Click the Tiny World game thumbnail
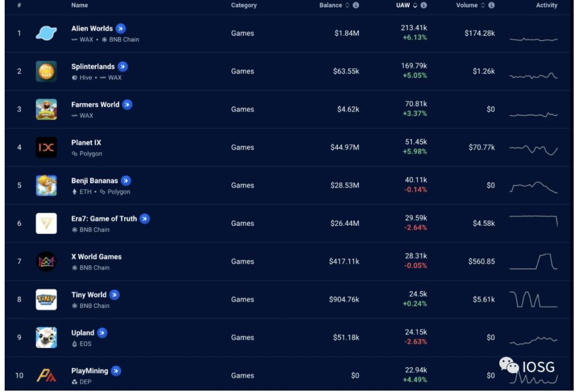Image resolution: width=583 pixels, height=392 pixels. [46, 300]
